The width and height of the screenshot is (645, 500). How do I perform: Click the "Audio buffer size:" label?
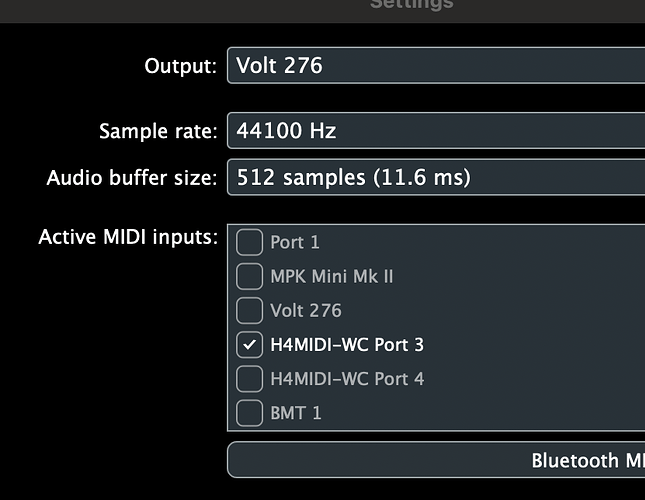[x=131, y=179]
